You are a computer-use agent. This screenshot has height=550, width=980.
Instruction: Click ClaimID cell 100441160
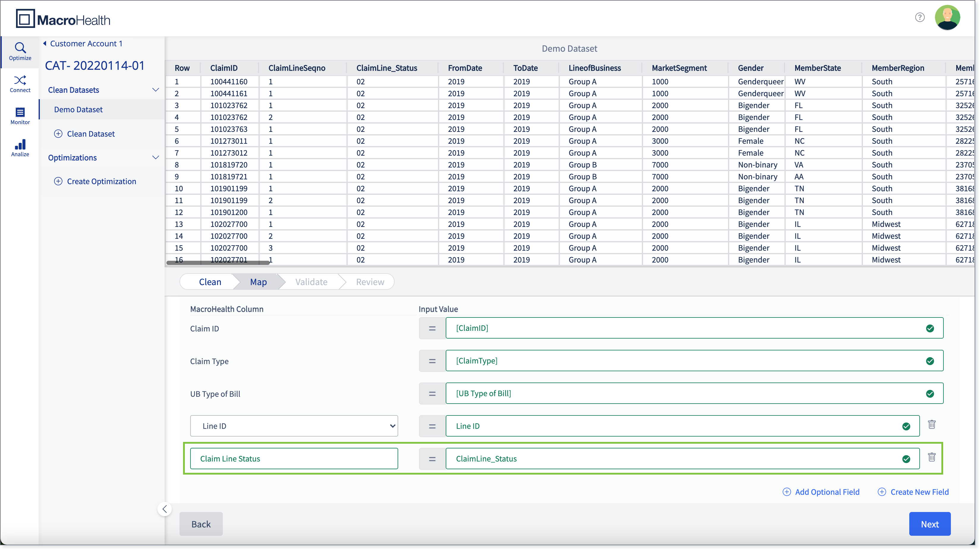(x=229, y=82)
